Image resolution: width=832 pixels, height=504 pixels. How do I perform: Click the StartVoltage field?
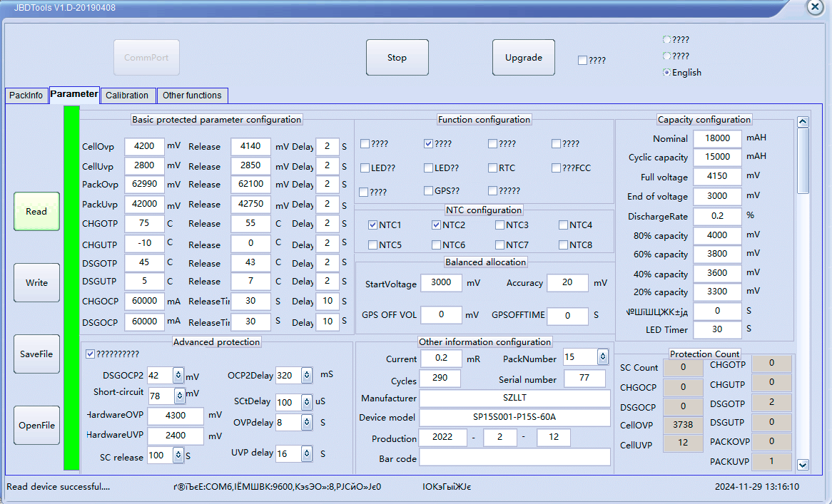pyautogui.click(x=441, y=282)
